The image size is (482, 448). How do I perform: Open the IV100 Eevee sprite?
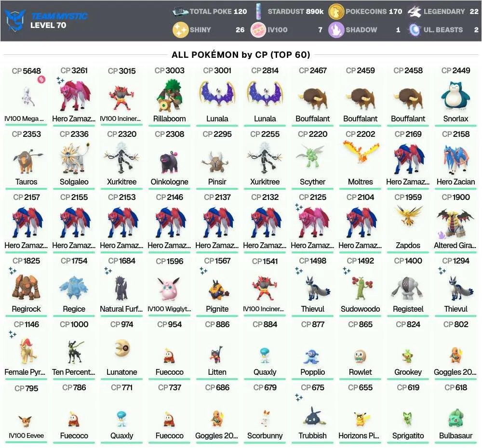[25, 421]
